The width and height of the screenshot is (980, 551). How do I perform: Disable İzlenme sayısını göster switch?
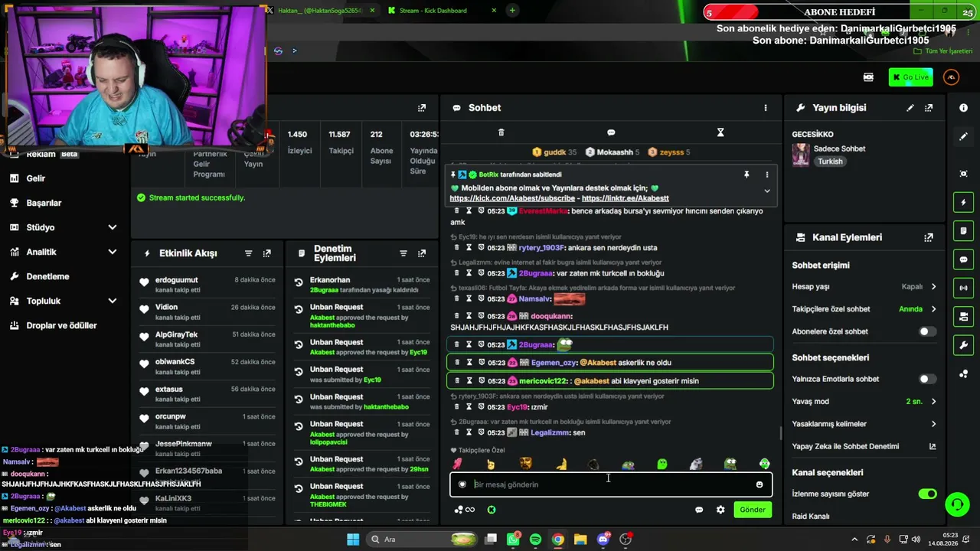pyautogui.click(x=927, y=494)
